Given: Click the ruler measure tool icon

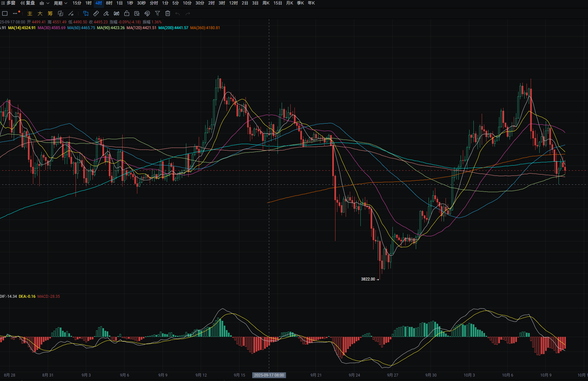Looking at the screenshot, I should point(96,13).
